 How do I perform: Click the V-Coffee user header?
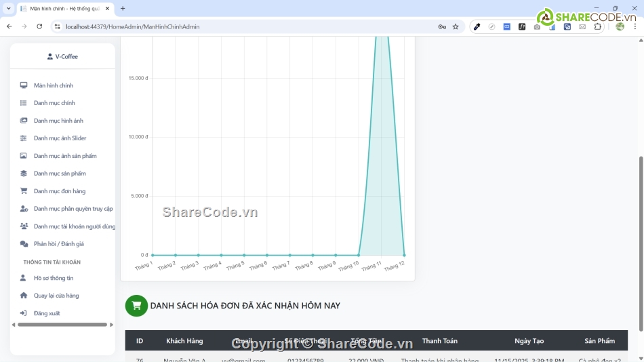point(62,57)
